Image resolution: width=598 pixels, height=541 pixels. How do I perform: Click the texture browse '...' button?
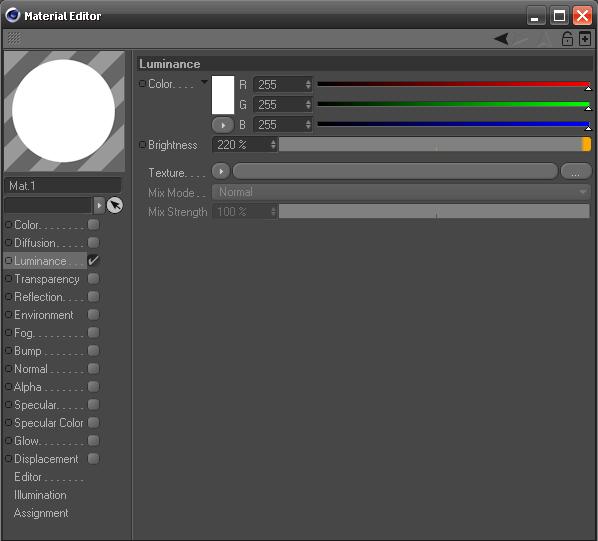point(576,172)
